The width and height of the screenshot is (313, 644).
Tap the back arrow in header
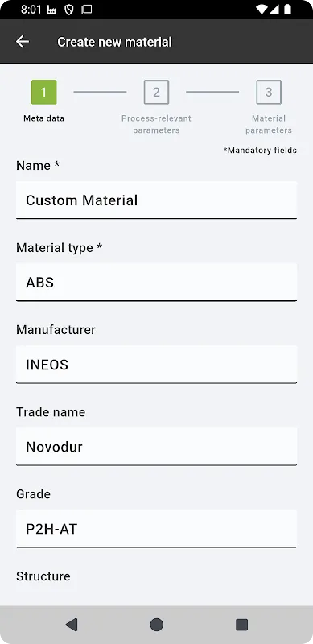[x=23, y=42]
